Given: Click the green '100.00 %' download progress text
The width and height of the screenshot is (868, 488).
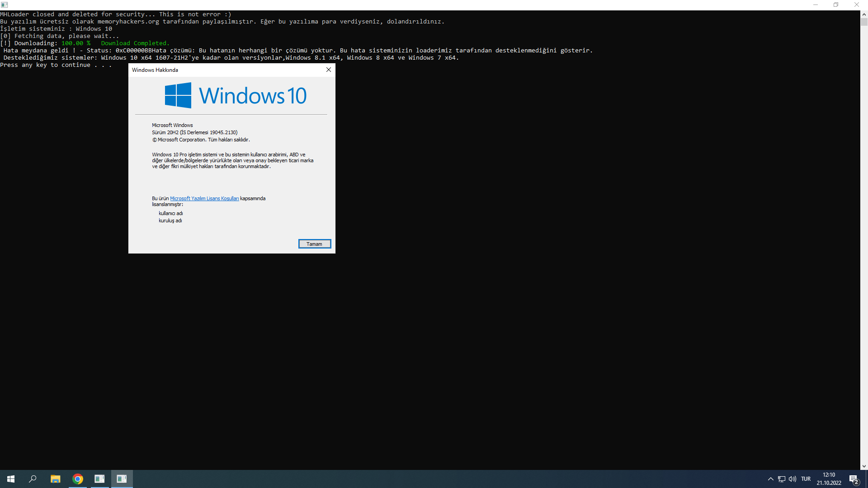Looking at the screenshot, I should [x=76, y=43].
